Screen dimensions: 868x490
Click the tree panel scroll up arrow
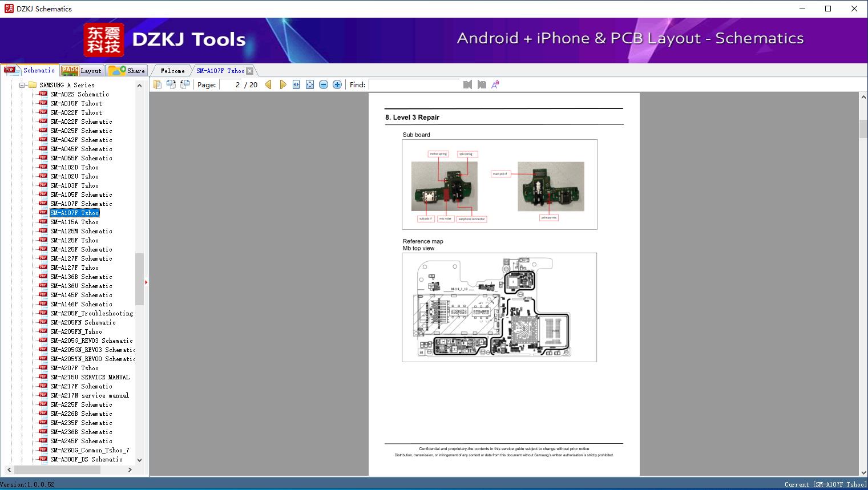coord(139,86)
